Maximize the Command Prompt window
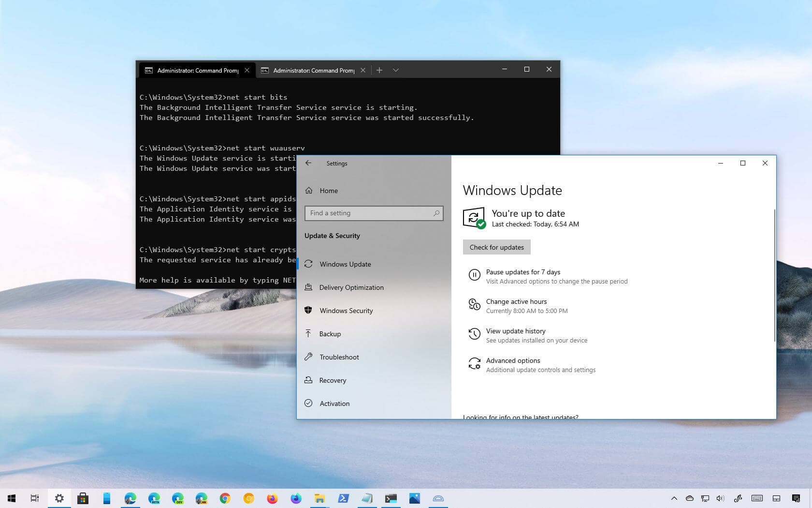Screen dimensions: 812x508 (527, 69)
